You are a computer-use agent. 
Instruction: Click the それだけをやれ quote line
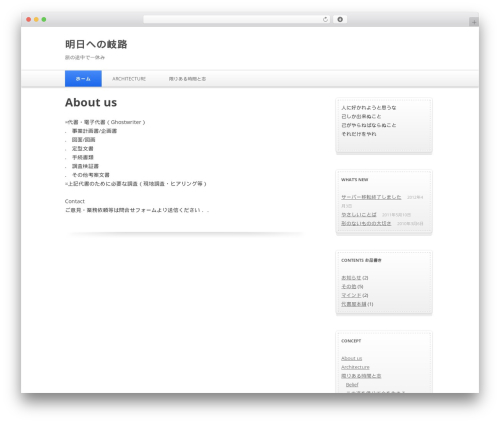359,134
